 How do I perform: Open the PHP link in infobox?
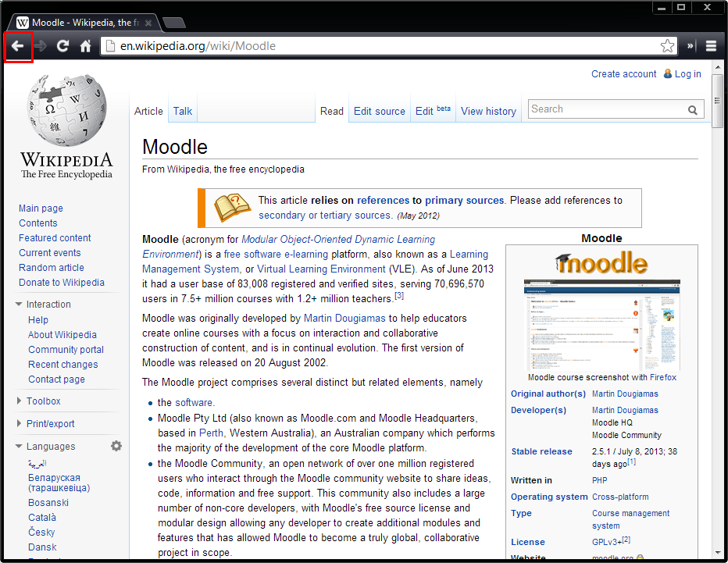pos(599,480)
